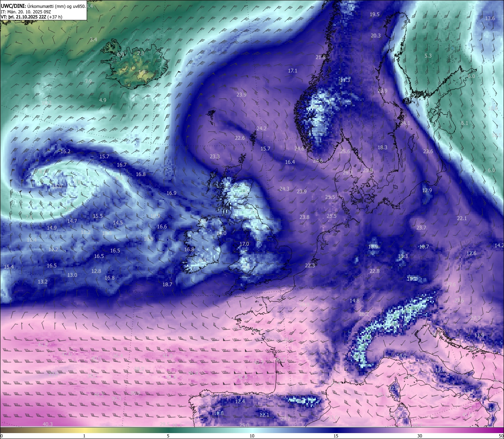Click the 3.4 value northwest of Iceland

tap(93, 39)
